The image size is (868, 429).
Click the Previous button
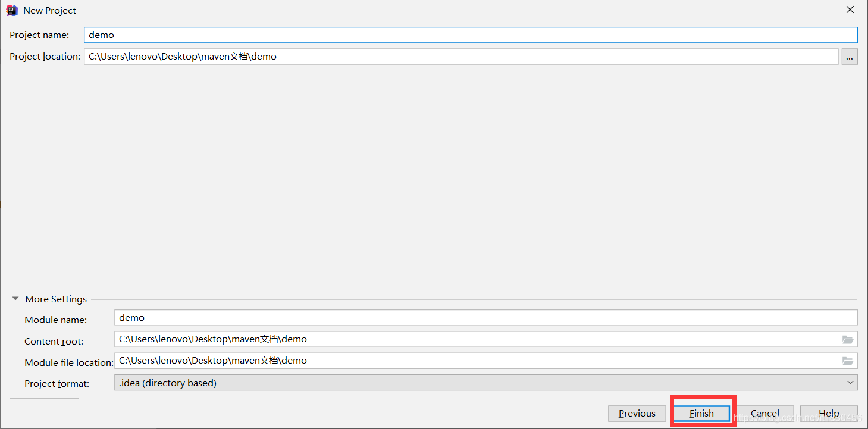637,413
